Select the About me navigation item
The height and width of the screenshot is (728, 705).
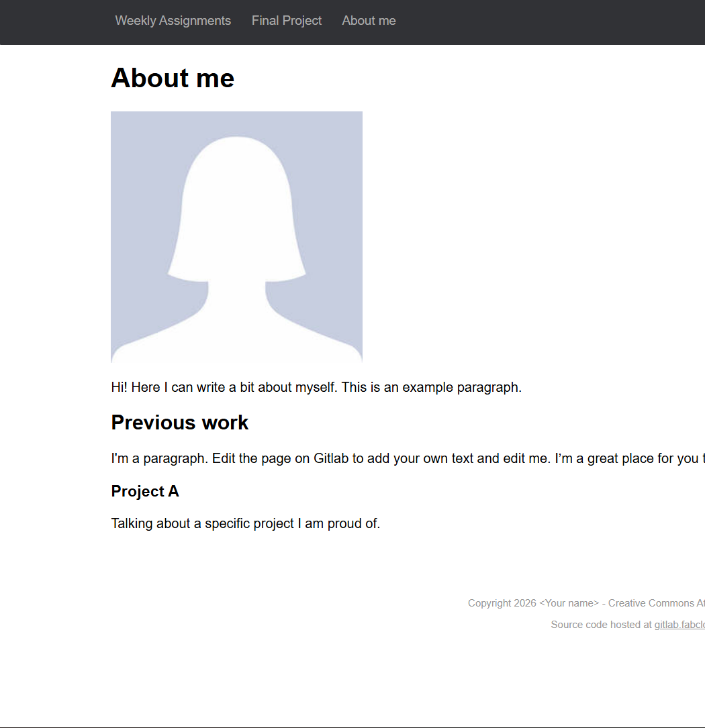coord(369,20)
